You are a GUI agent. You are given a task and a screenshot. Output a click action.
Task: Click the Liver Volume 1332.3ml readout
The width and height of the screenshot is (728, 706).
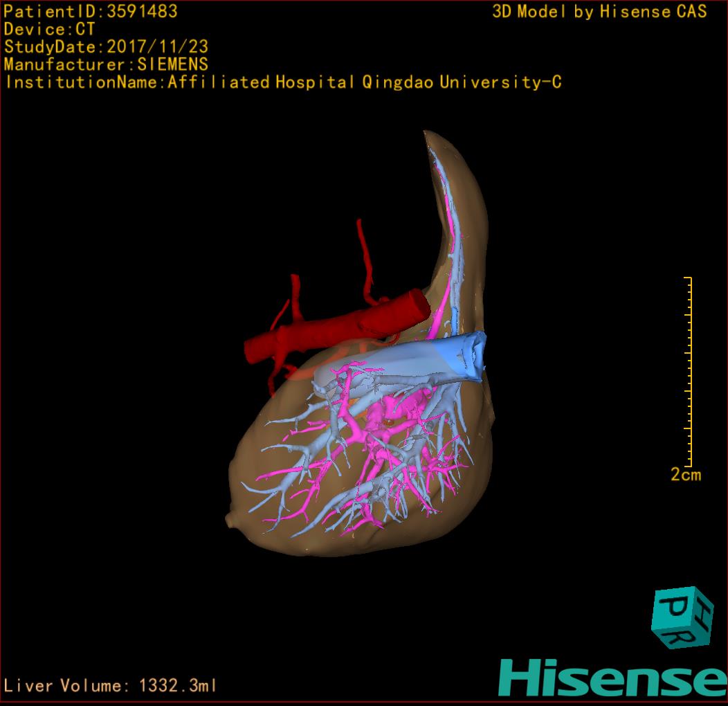pos(111,686)
